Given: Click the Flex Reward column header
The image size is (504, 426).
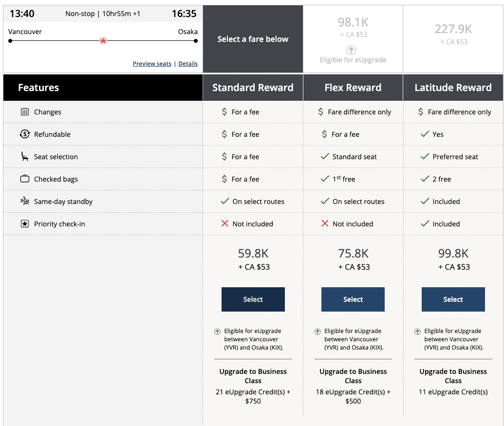Looking at the screenshot, I should (x=353, y=88).
